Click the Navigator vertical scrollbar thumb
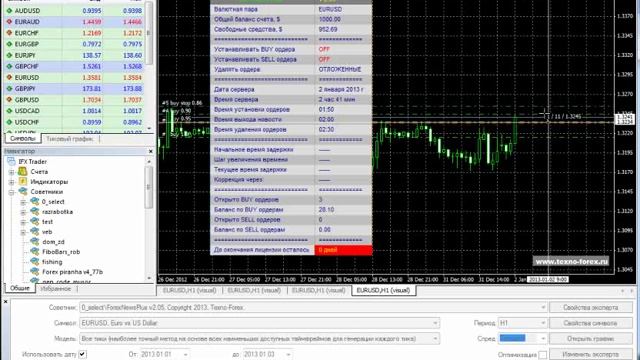 coord(149,187)
